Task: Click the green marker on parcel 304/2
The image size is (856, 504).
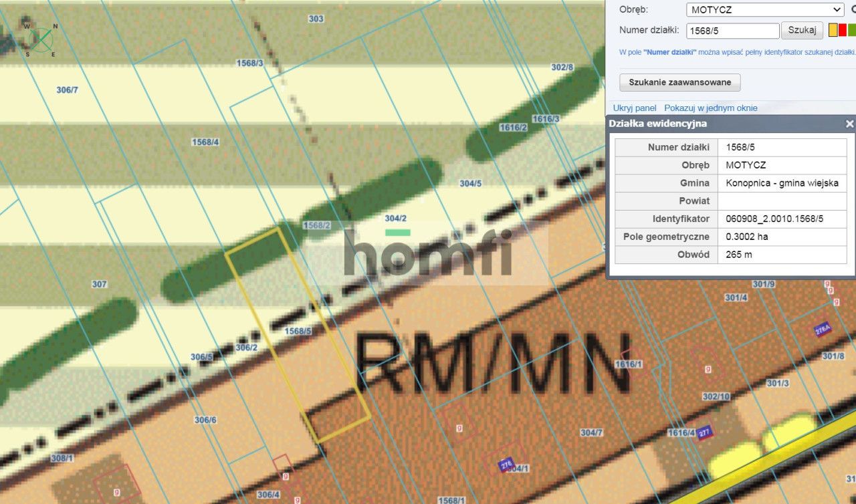Action: (x=398, y=232)
